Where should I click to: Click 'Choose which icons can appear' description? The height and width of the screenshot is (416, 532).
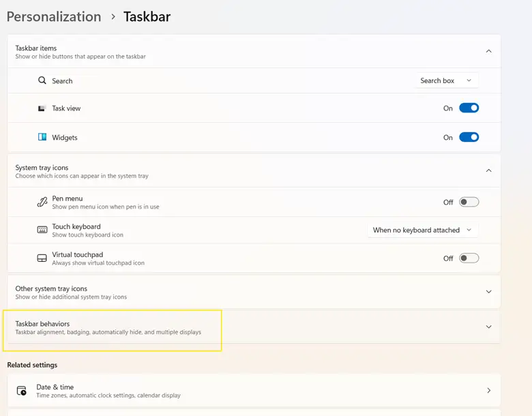(x=82, y=176)
